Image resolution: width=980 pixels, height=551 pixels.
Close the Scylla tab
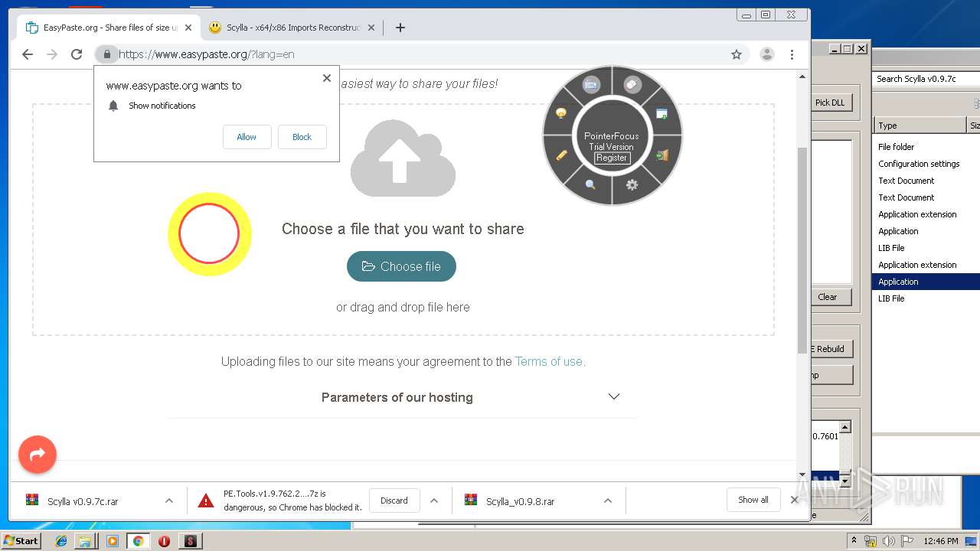click(x=371, y=28)
